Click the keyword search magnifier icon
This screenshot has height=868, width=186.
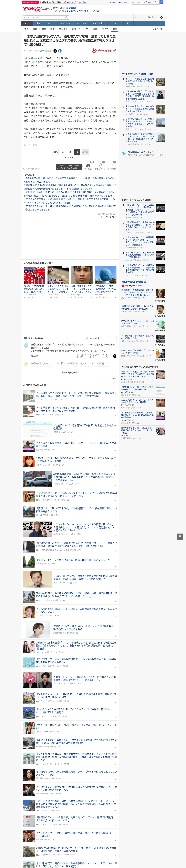(x=66, y=18)
